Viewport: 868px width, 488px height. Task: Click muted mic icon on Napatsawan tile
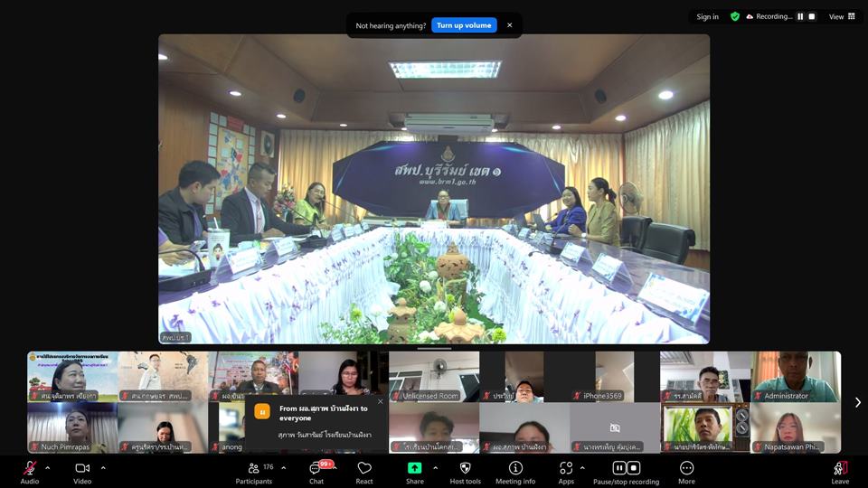point(759,446)
